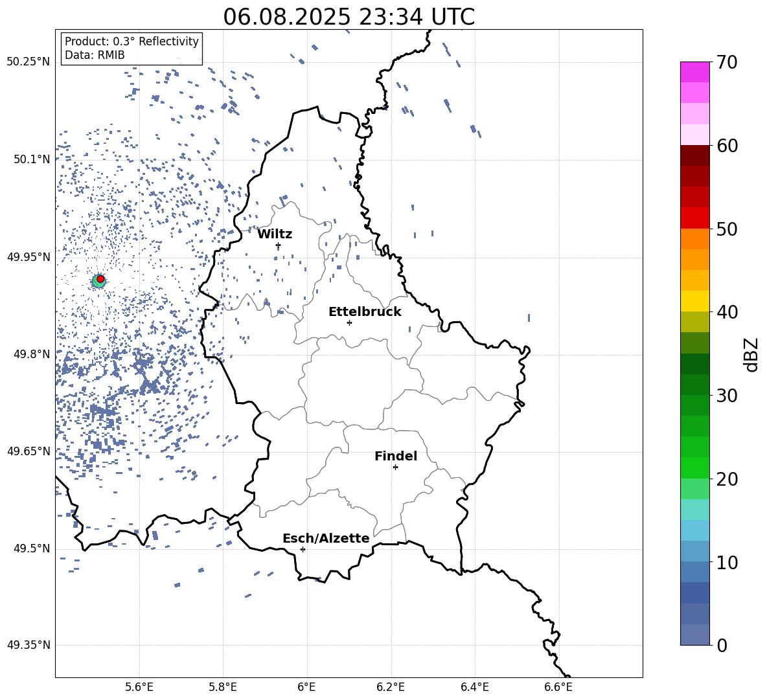Click the colorbar tick label 30
Screen dimensions: 767x700
point(727,396)
